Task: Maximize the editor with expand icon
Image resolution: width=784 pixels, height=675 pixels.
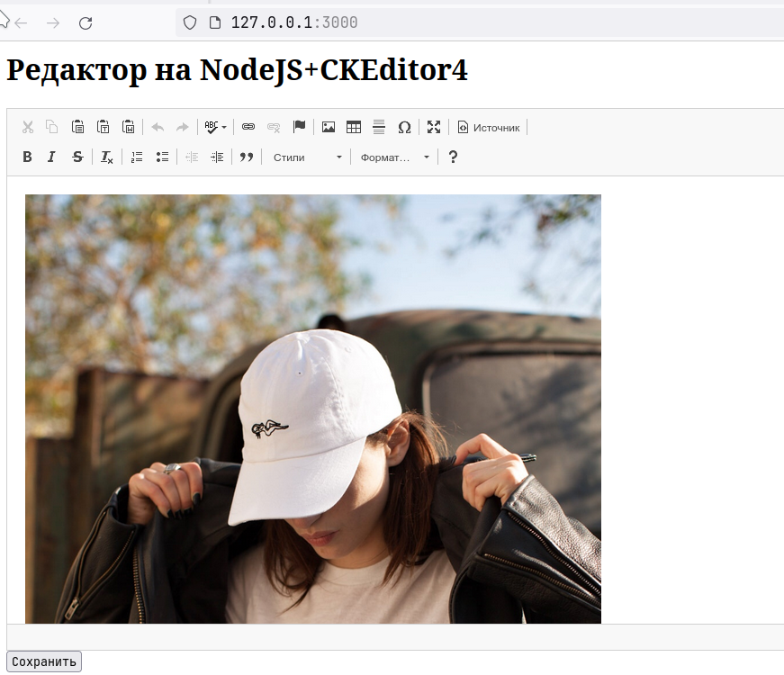Action: click(434, 127)
